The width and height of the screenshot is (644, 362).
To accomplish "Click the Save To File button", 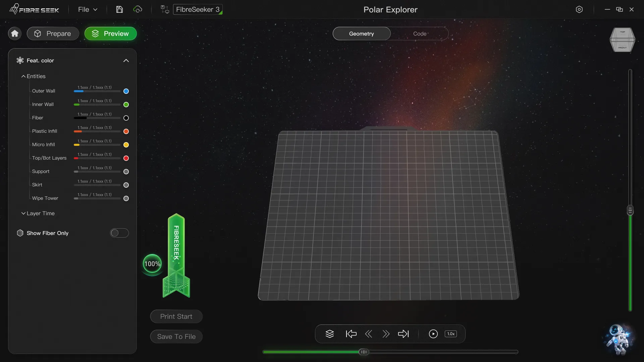I will [176, 337].
